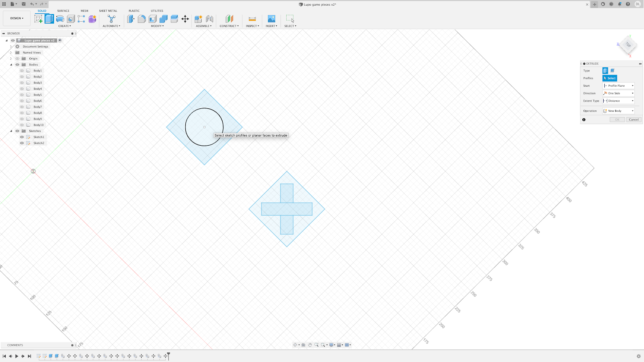Click the active Extrude tool icon

(x=49, y=19)
